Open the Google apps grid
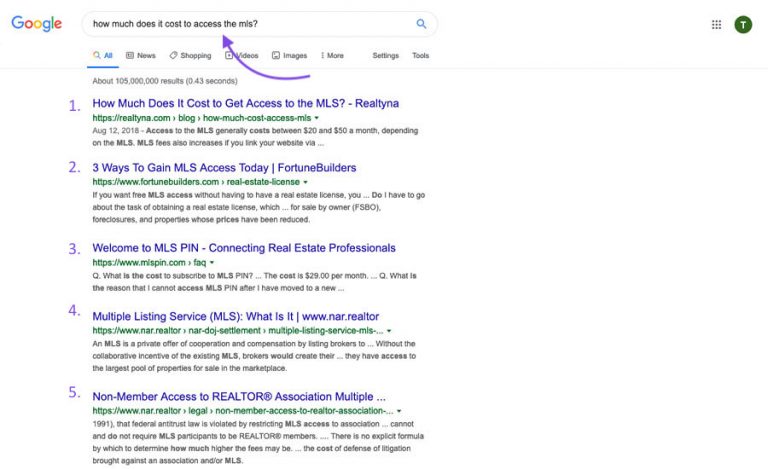The height and width of the screenshot is (469, 768). pyautogui.click(x=716, y=24)
